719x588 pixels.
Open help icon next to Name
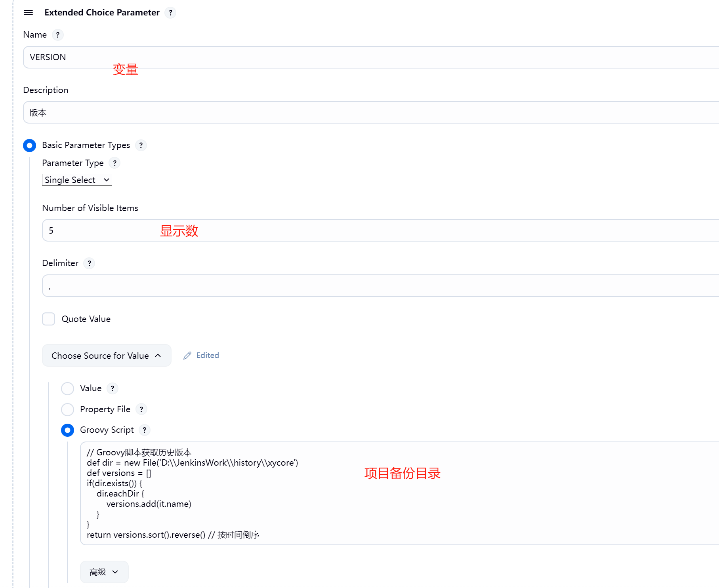[x=58, y=35]
